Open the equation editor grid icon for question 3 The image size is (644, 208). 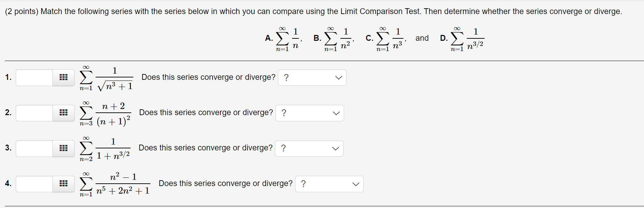tap(63, 148)
